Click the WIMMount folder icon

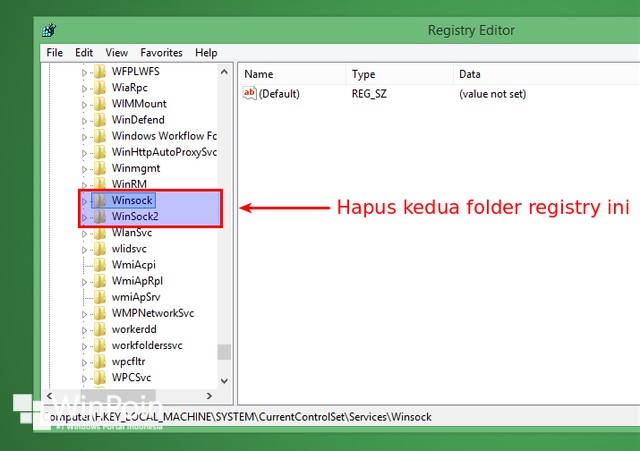coord(100,104)
